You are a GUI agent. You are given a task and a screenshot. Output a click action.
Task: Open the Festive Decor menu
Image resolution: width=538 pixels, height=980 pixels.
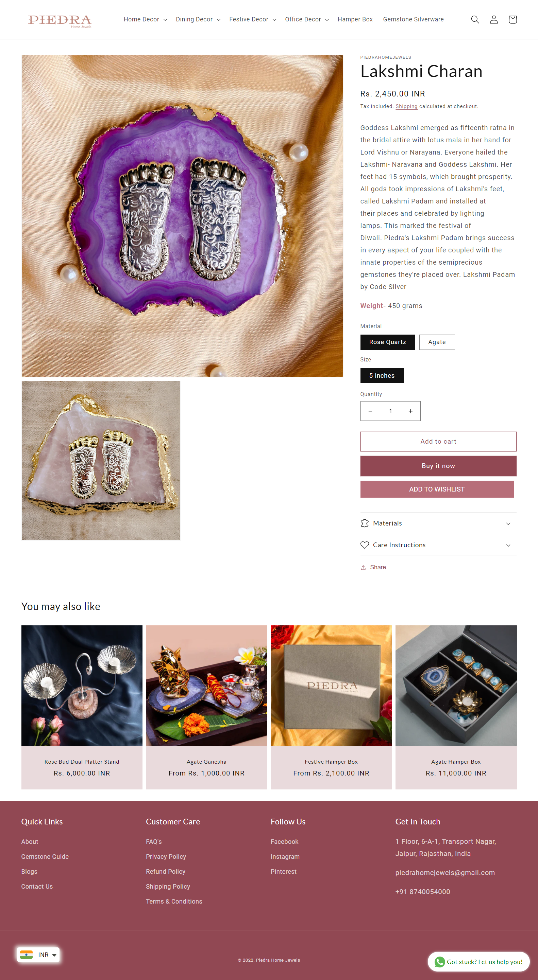252,19
